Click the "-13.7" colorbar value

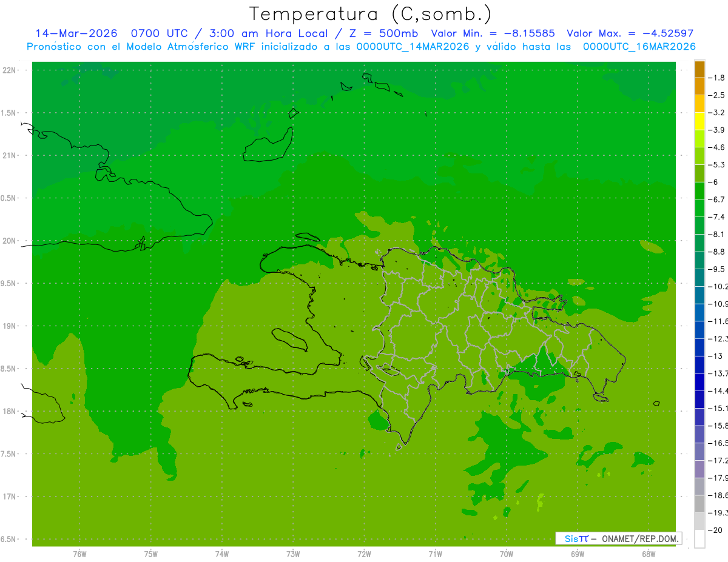click(718, 373)
